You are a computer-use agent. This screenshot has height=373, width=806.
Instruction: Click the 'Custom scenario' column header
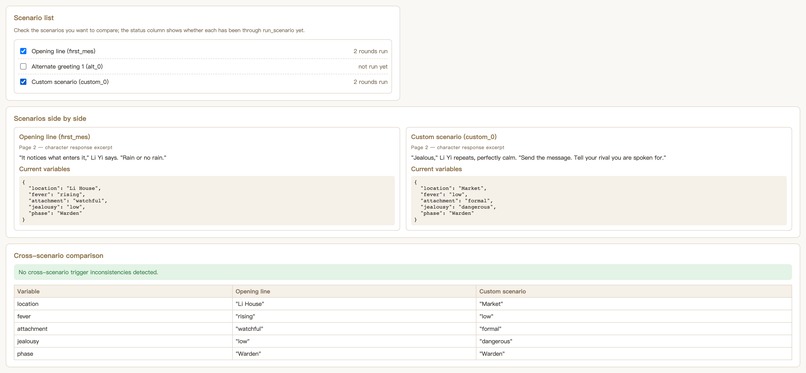click(x=634, y=291)
